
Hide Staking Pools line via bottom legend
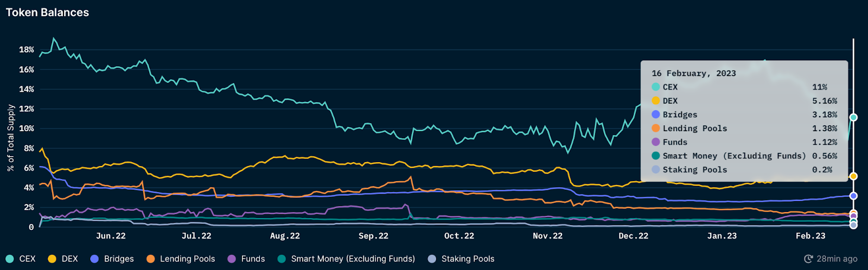point(468,259)
